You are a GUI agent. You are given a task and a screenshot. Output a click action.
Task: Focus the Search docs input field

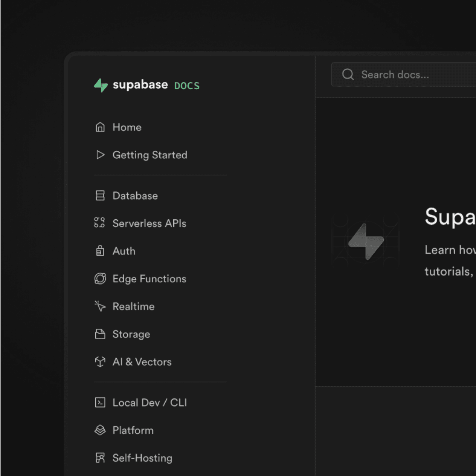(x=414, y=75)
